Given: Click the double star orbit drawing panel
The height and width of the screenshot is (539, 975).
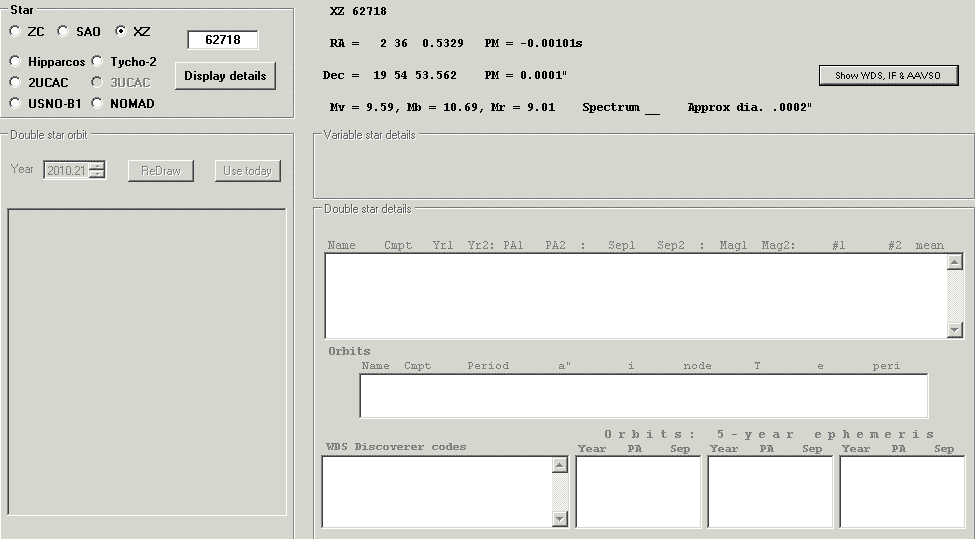Looking at the screenshot, I should pyautogui.click(x=147, y=362).
